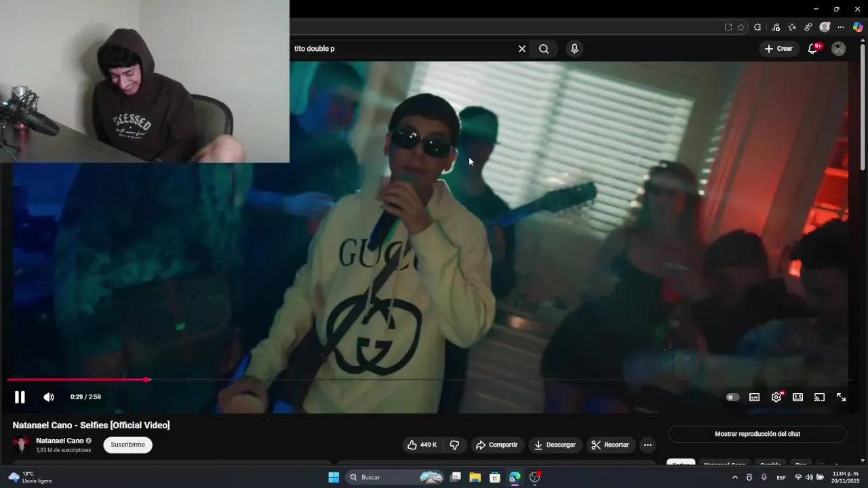
Task: Open the weather widget showing 13°C
Action: [31, 477]
